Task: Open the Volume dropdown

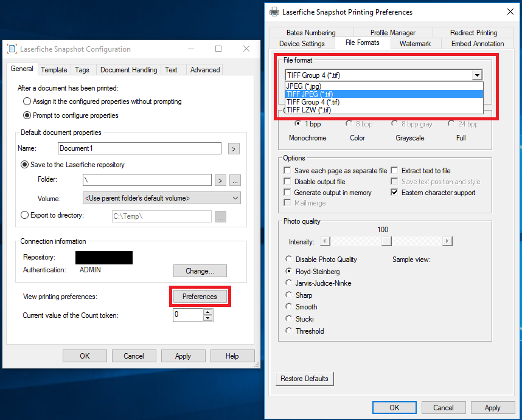Action: click(x=161, y=198)
